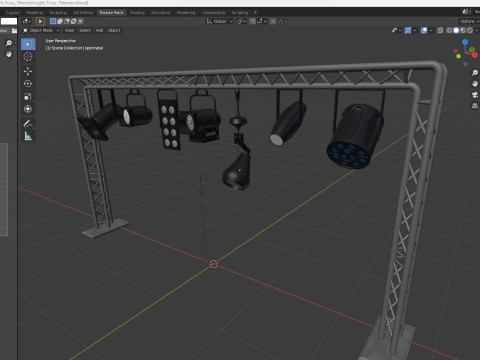Open Global transform orientation dropdown

(x=219, y=21)
